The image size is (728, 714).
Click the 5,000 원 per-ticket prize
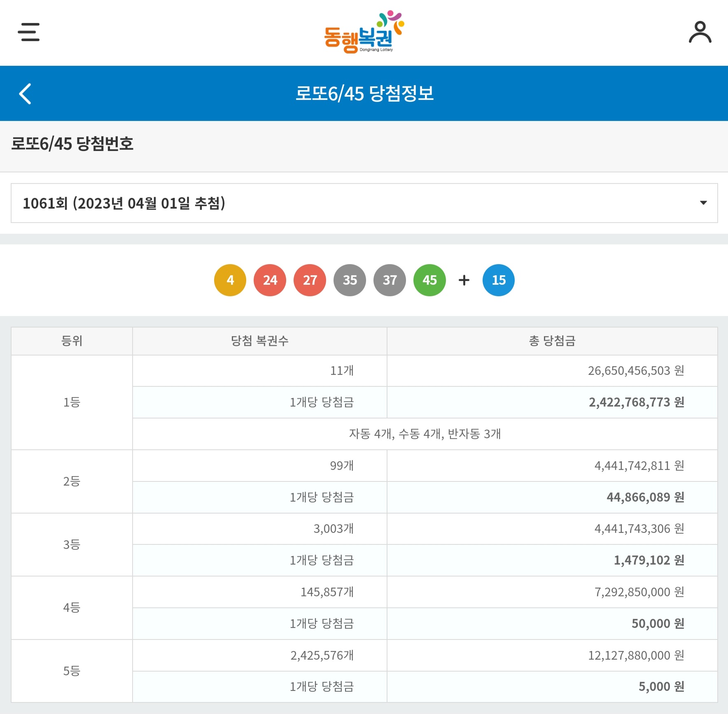552,687
